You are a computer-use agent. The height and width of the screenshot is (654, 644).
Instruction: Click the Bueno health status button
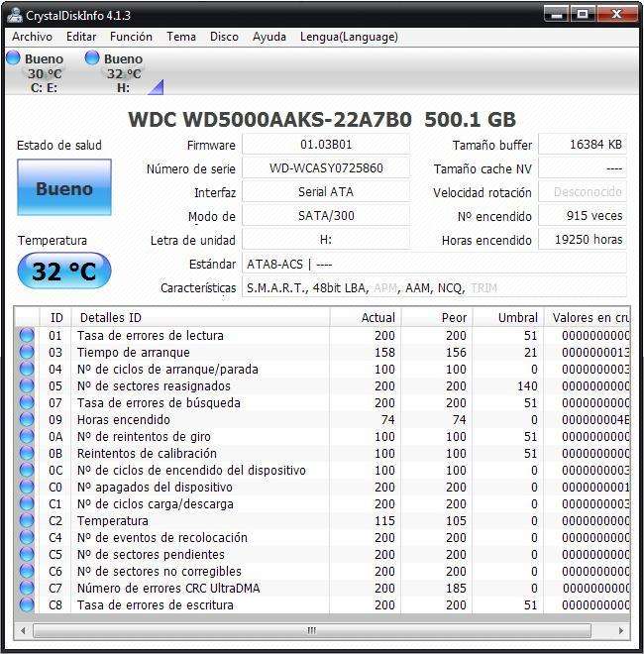[x=64, y=187]
